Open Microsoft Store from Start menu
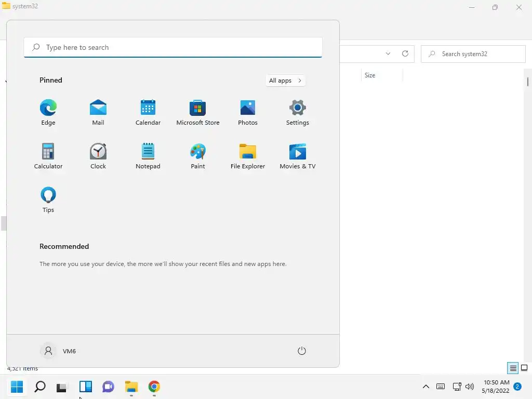 click(x=198, y=113)
